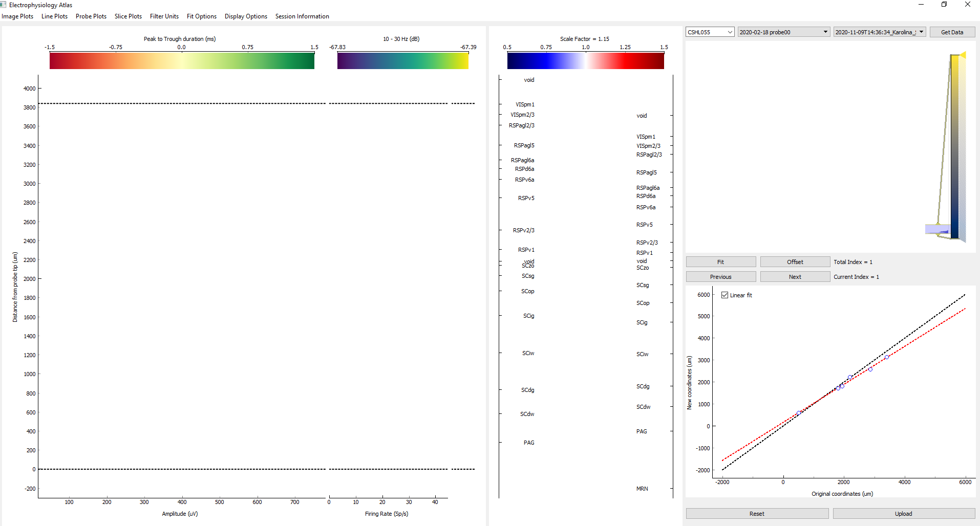Open the Line Plots menu
The height and width of the screenshot is (526, 980).
[54, 16]
